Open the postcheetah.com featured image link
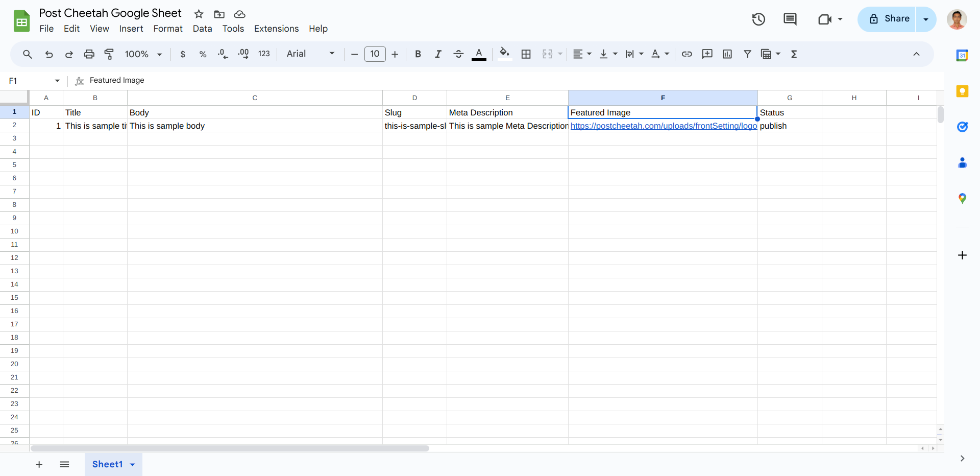The width and height of the screenshot is (980, 476). point(664,126)
